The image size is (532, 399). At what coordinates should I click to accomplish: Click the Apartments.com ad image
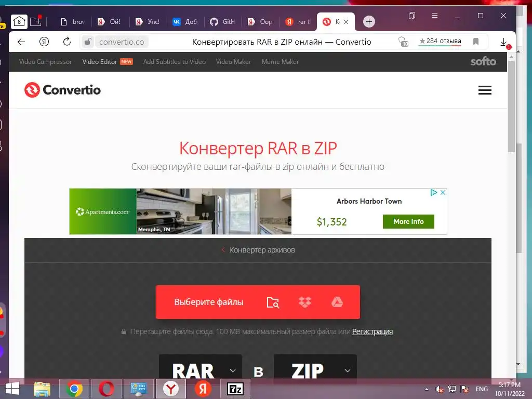180,211
